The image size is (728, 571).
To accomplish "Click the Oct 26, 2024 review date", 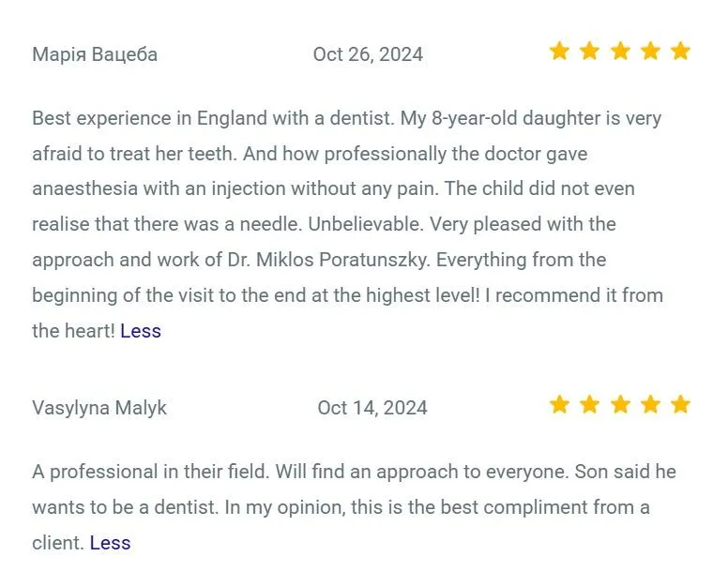I will (x=368, y=54).
